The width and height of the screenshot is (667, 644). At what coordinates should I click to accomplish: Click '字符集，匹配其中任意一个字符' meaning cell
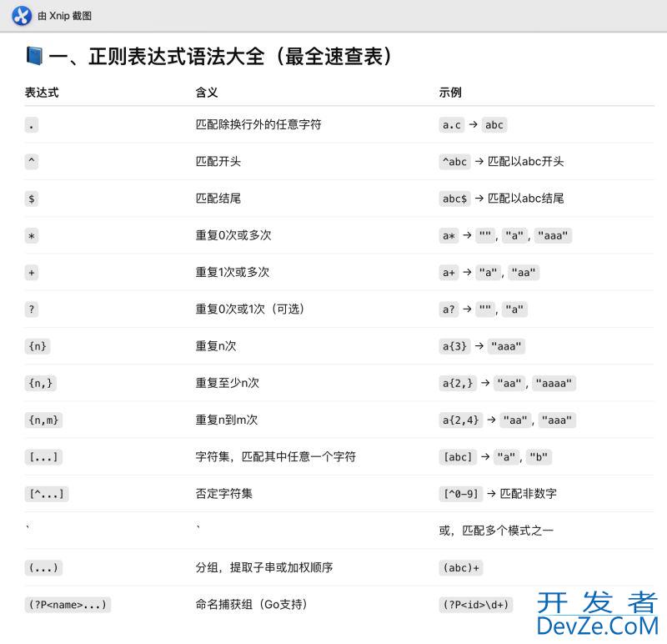click(x=276, y=456)
